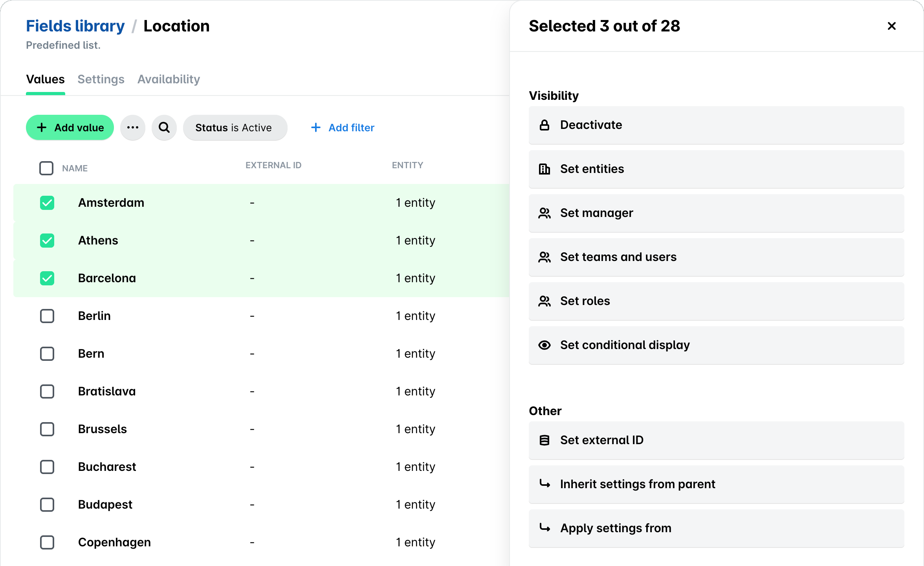Click the Set external ID database icon
This screenshot has width=924, height=566.
(x=544, y=440)
